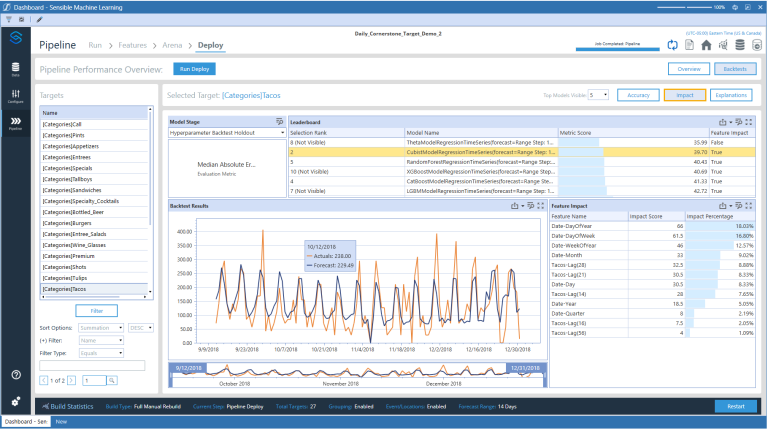Click the blue refresh arrows icon
The image size is (768, 429).
(672, 45)
